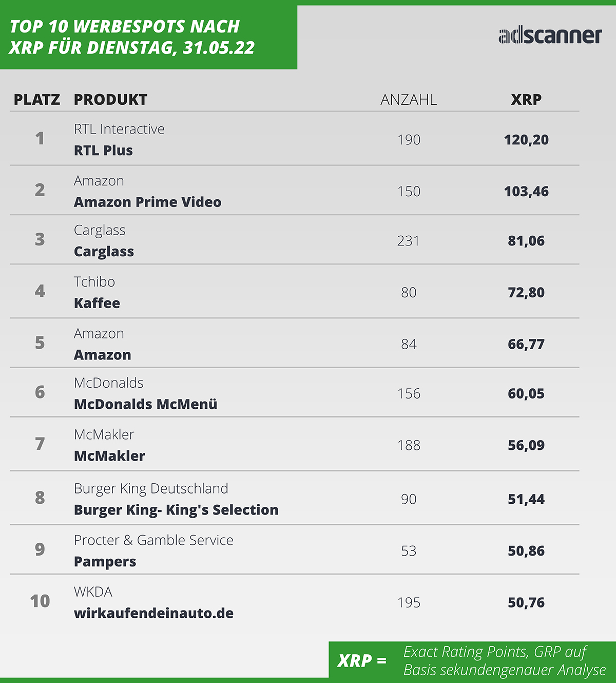Select the PLATZ column header
Image resolution: width=616 pixels, height=683 pixels.
click(37, 100)
